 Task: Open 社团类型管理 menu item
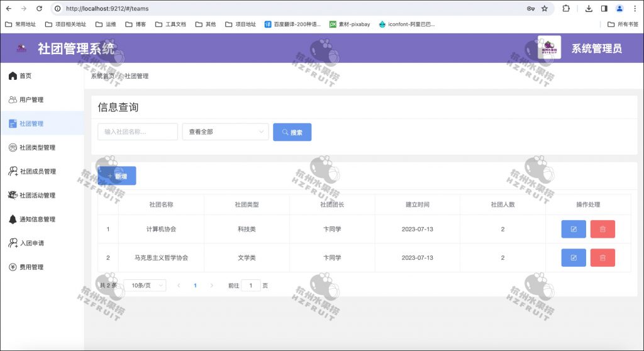click(42, 148)
